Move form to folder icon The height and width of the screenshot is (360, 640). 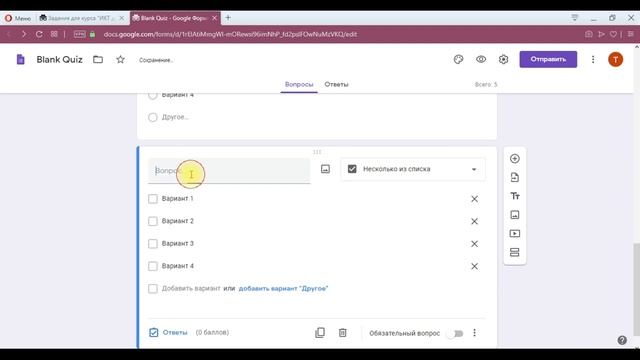[x=98, y=60]
